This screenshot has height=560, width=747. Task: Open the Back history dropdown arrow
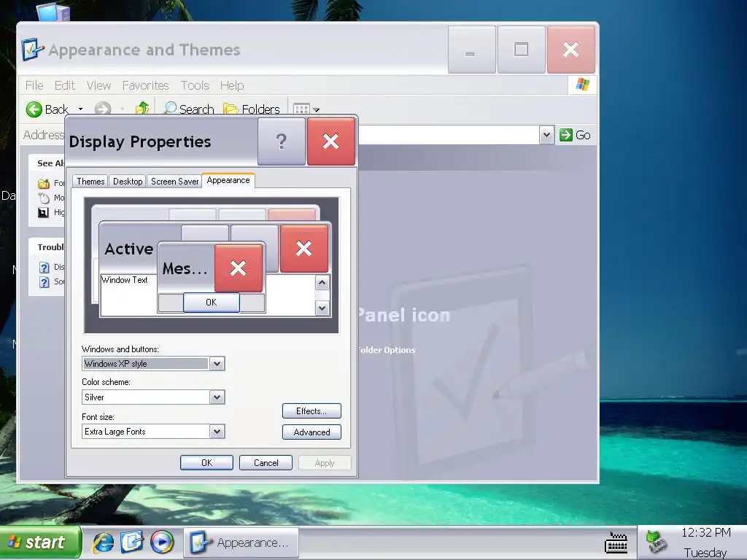(80, 109)
